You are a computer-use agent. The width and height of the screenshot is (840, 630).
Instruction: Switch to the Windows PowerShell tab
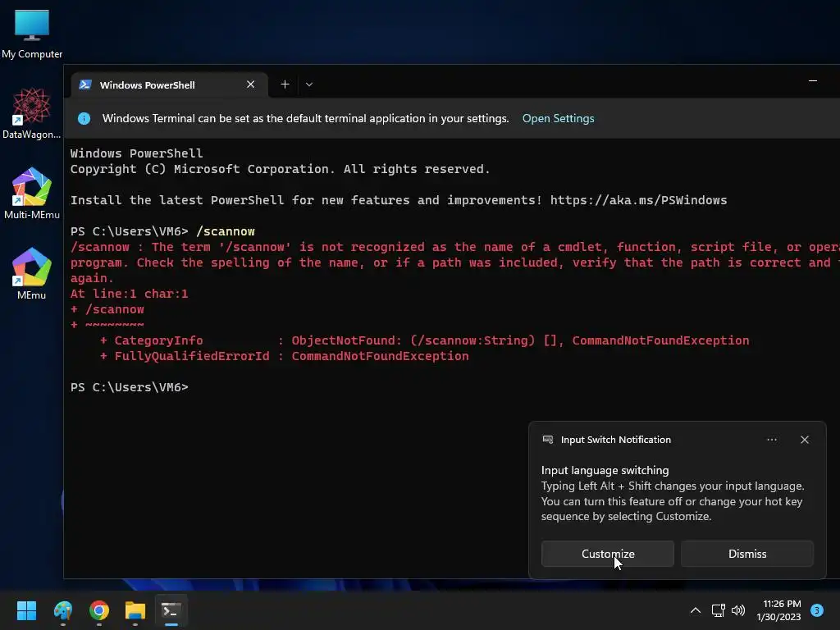click(169, 84)
